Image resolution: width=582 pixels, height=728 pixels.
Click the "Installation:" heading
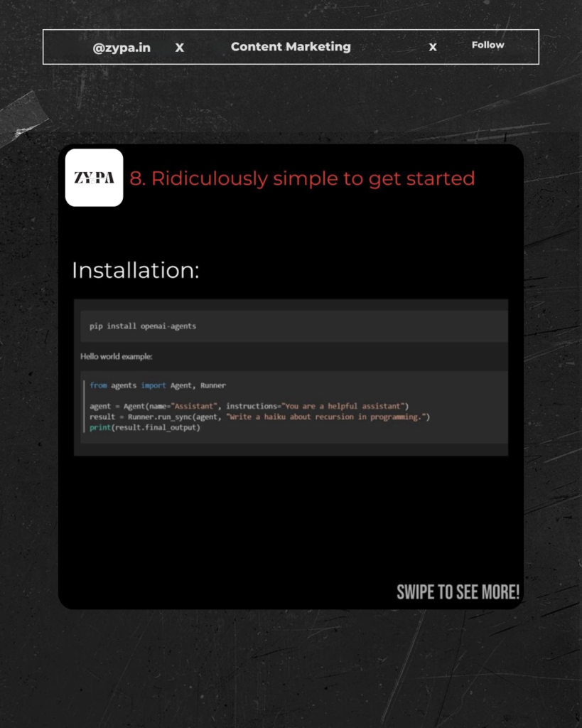click(136, 270)
